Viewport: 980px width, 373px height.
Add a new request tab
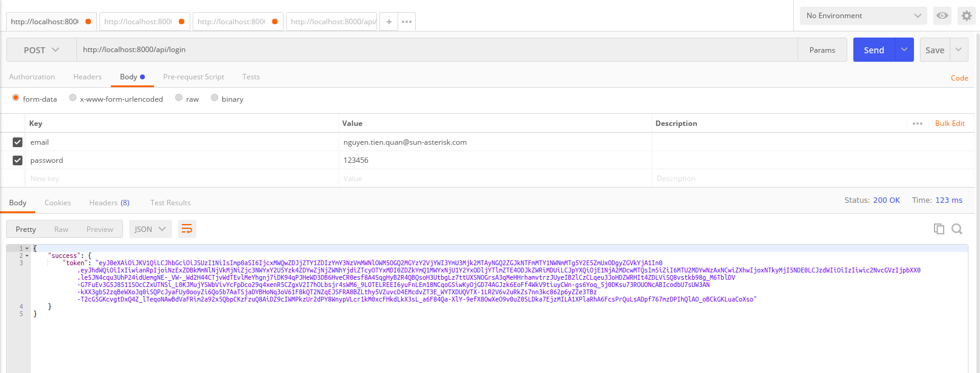coord(388,22)
